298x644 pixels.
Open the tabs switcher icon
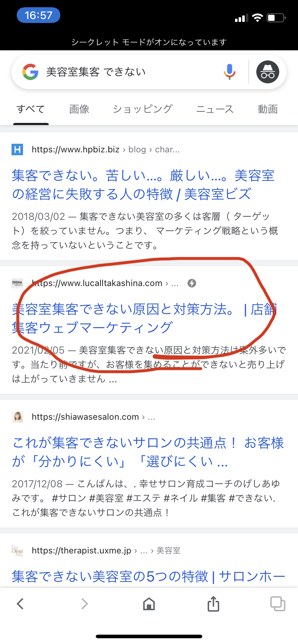click(x=278, y=604)
